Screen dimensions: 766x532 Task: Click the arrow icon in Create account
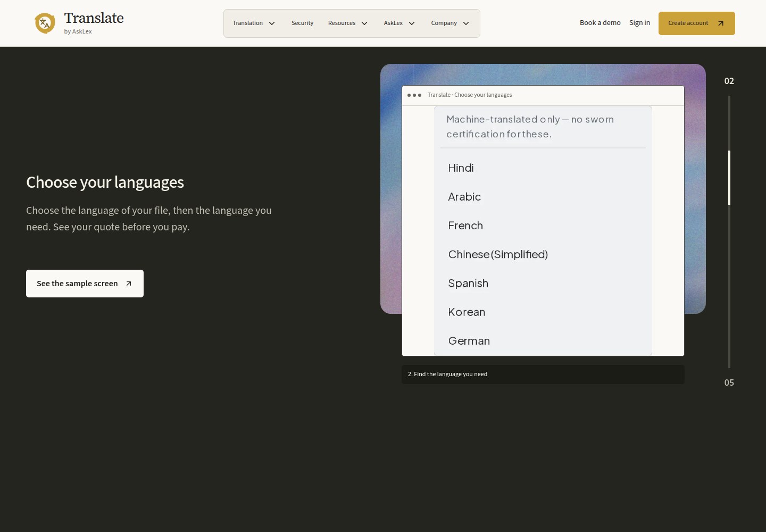click(721, 23)
